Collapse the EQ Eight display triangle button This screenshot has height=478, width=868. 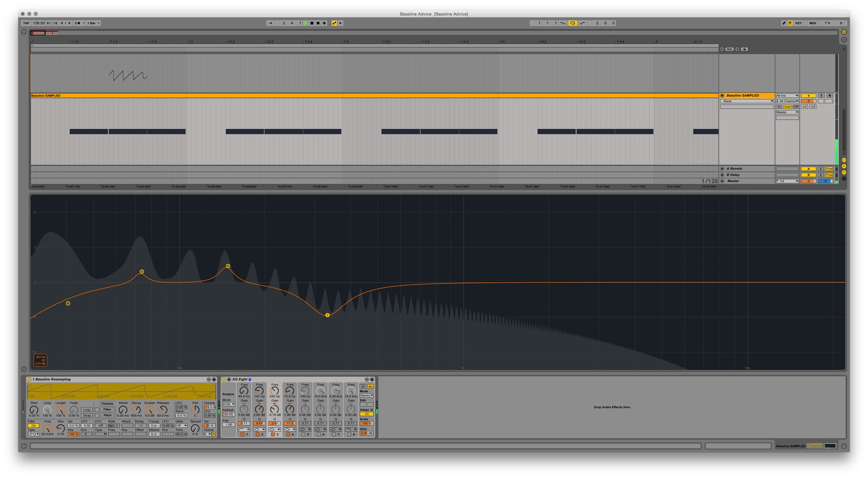(229, 379)
